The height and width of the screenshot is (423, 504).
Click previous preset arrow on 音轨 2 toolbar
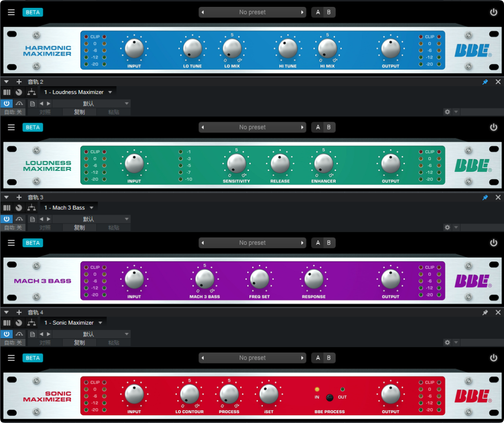[x=41, y=103]
